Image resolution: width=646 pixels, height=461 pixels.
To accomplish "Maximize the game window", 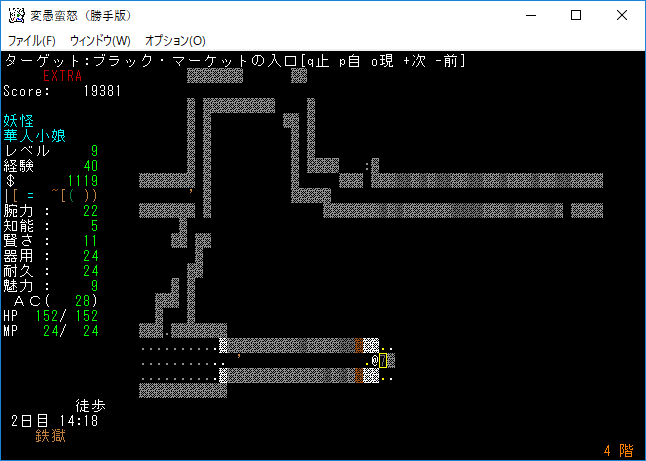I will [x=576, y=15].
